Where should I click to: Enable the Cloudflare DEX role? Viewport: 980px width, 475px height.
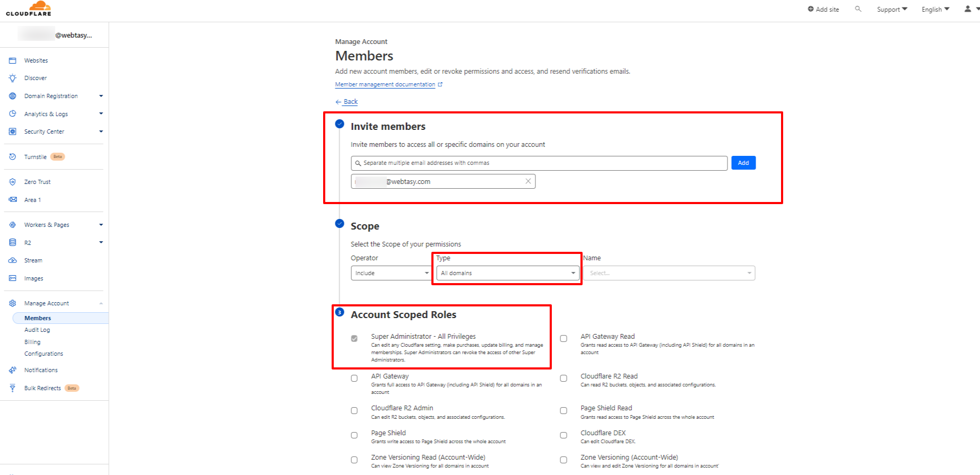tap(563, 435)
